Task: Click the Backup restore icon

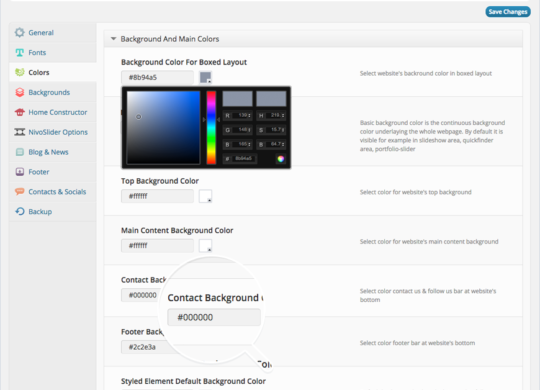Action: [x=20, y=211]
